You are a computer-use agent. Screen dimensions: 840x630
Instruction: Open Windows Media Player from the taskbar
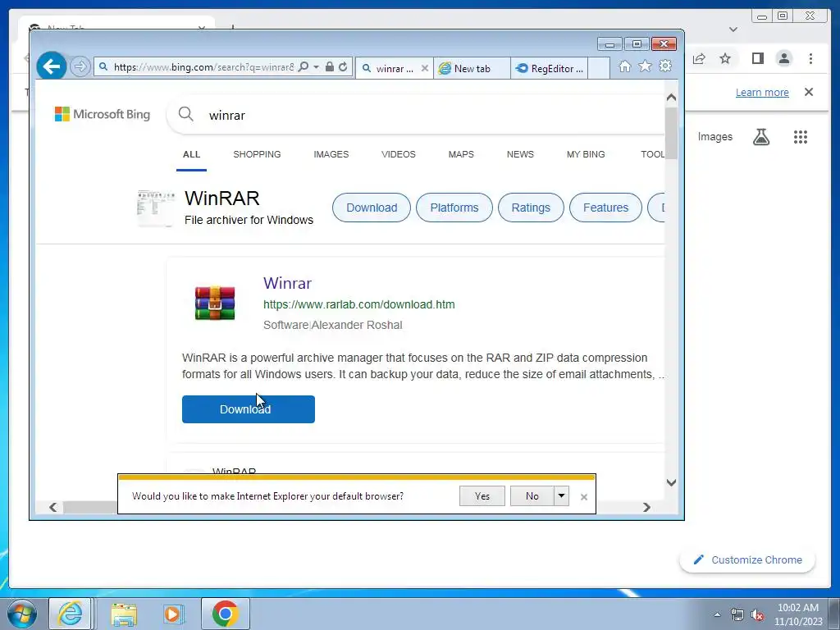(x=173, y=614)
